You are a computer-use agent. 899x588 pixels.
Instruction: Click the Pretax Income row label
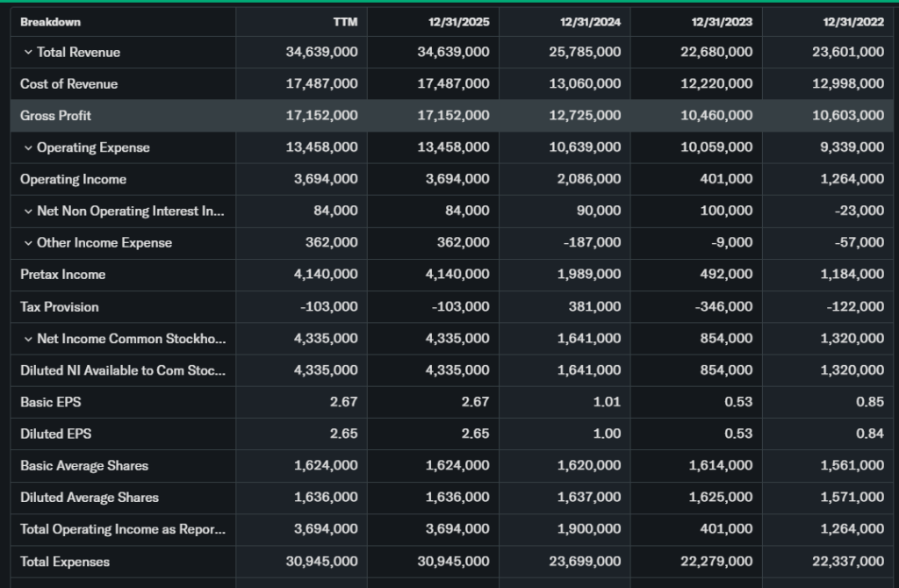pyautogui.click(x=62, y=275)
